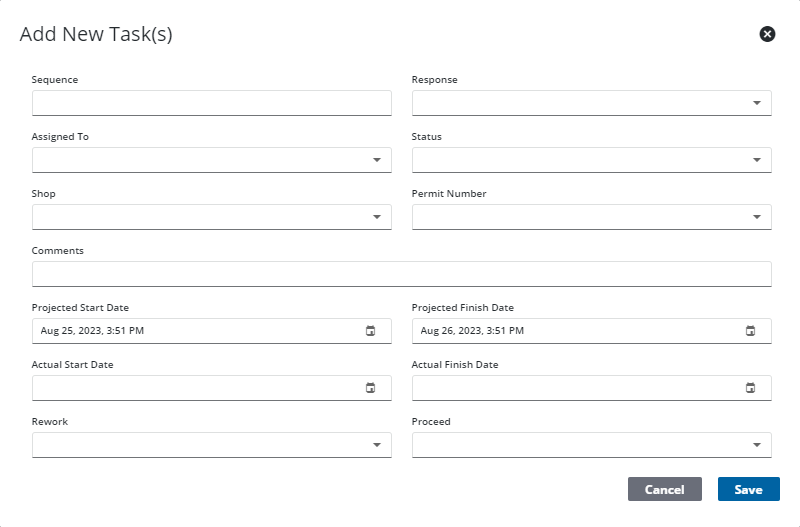Open the Projected Finish Date calendar picker
Viewport: 800px width, 527px height.
click(750, 331)
